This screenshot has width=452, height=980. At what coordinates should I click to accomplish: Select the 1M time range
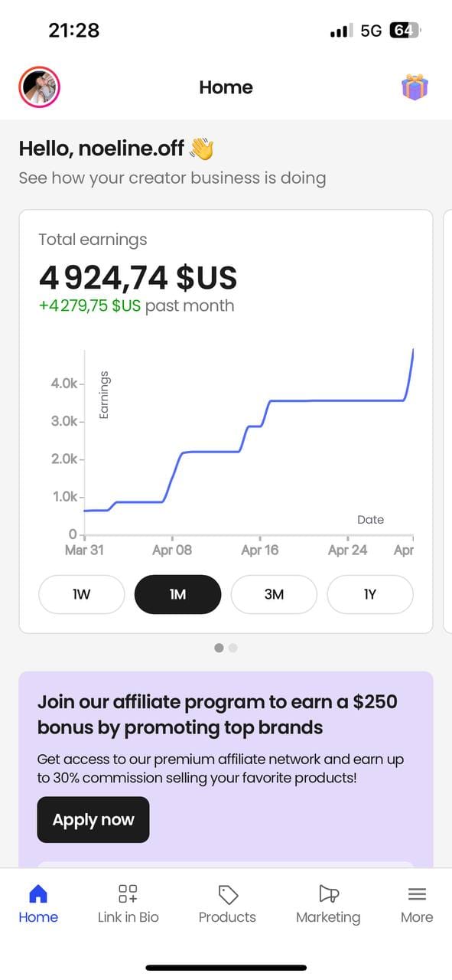point(177,594)
